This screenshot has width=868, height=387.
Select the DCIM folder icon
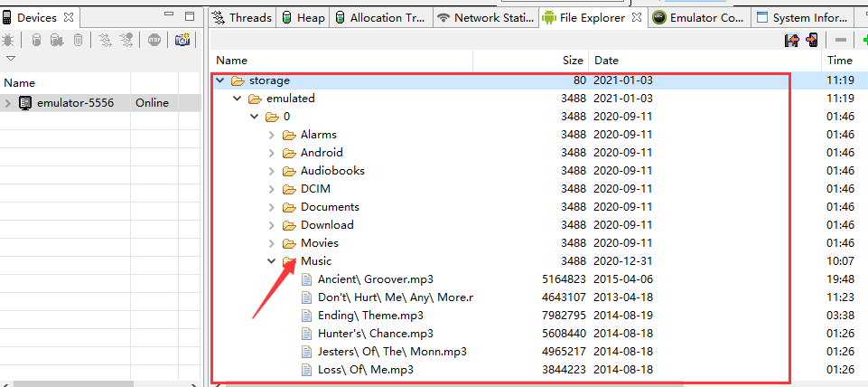click(x=290, y=189)
